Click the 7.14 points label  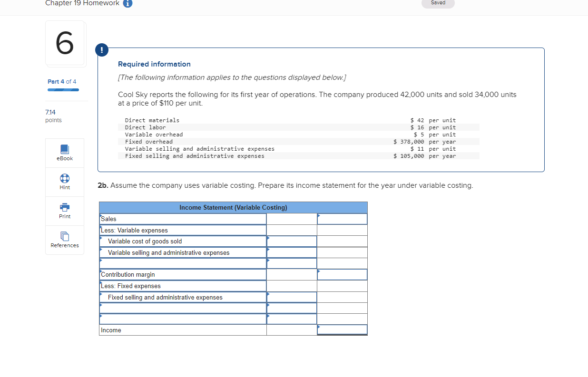[x=53, y=116]
